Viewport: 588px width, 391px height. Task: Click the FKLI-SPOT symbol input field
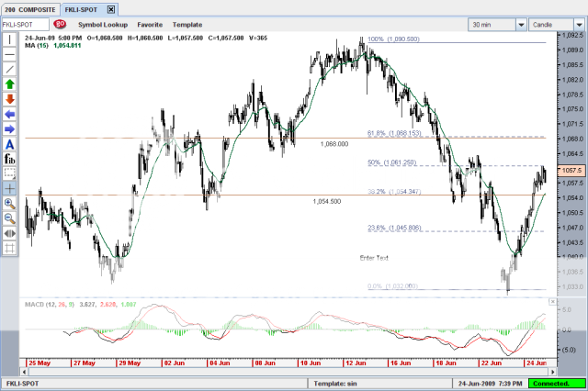(x=25, y=25)
